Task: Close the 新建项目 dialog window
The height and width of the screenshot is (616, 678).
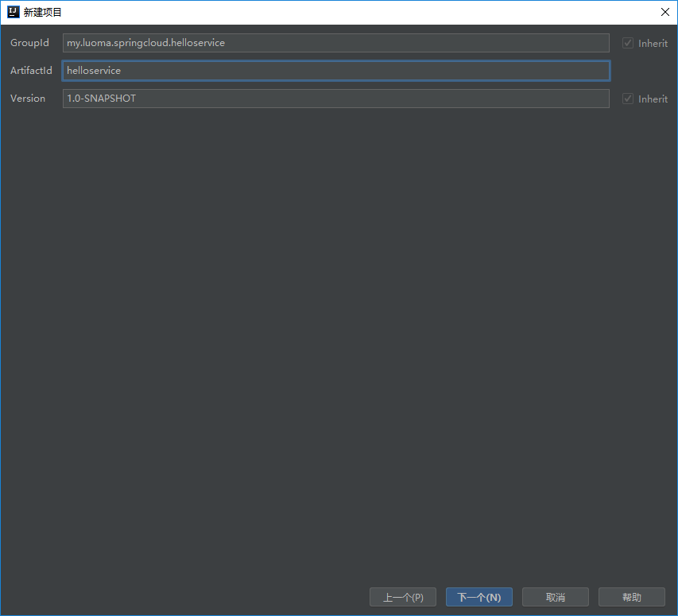Action: (664, 12)
